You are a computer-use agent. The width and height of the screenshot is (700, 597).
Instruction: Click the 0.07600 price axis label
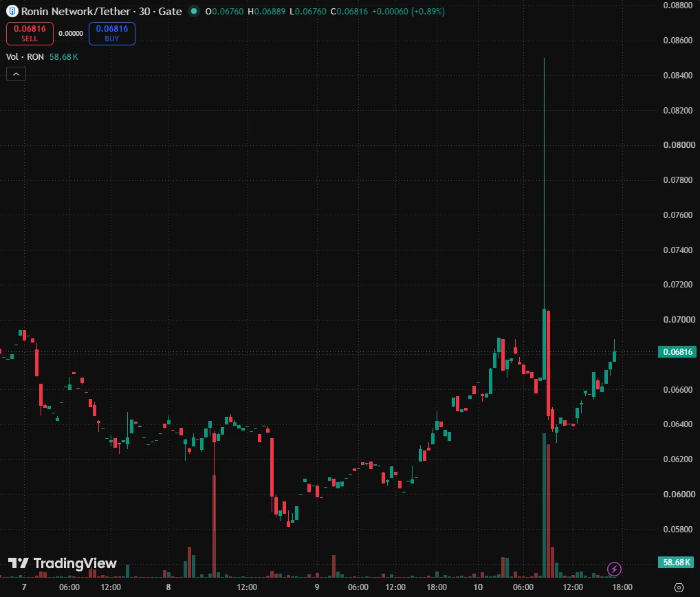point(678,215)
